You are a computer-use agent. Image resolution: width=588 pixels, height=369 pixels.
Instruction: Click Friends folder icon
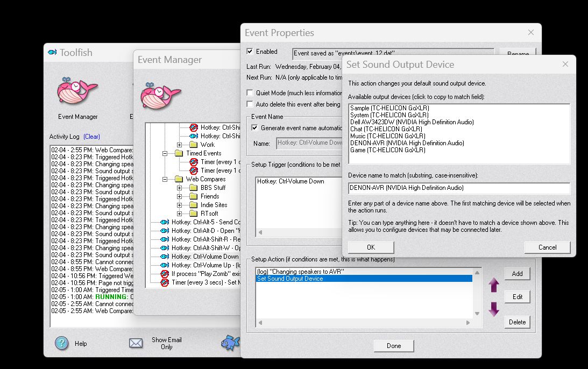coord(194,196)
